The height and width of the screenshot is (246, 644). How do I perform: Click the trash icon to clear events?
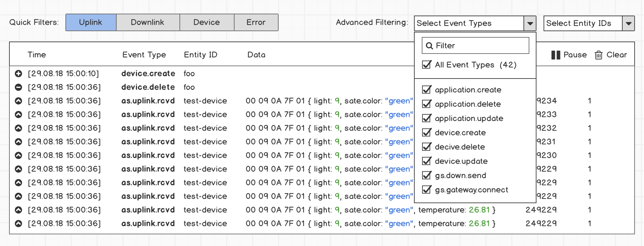598,55
